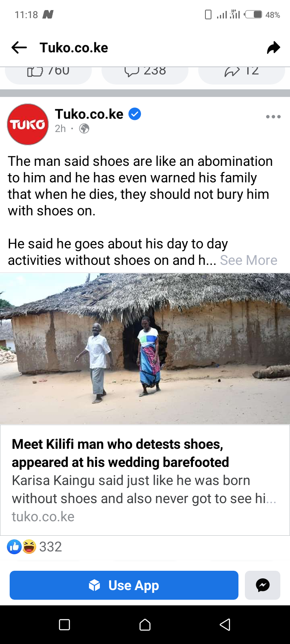Tap the Tuko red logo avatar
This screenshot has width=290, height=644.
(28, 124)
